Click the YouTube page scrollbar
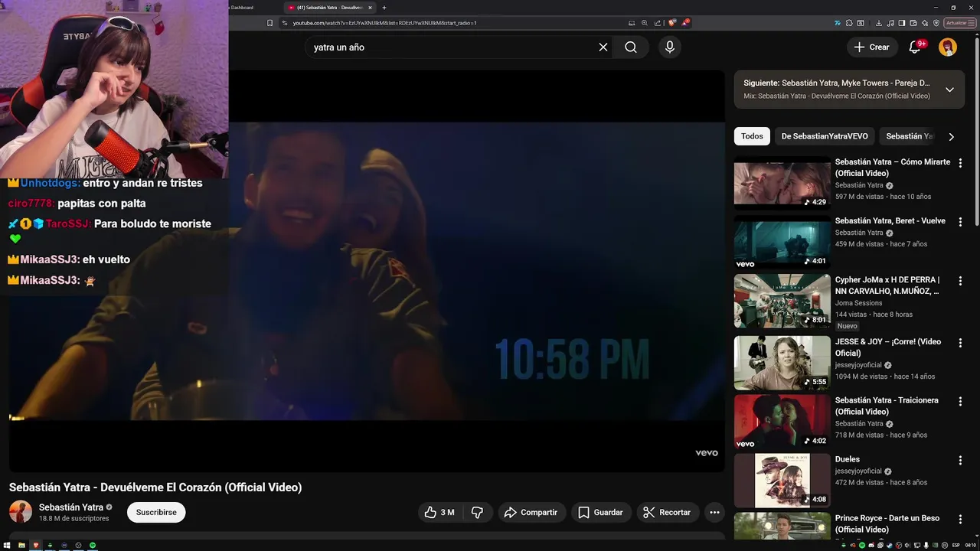980x551 pixels. click(x=977, y=130)
